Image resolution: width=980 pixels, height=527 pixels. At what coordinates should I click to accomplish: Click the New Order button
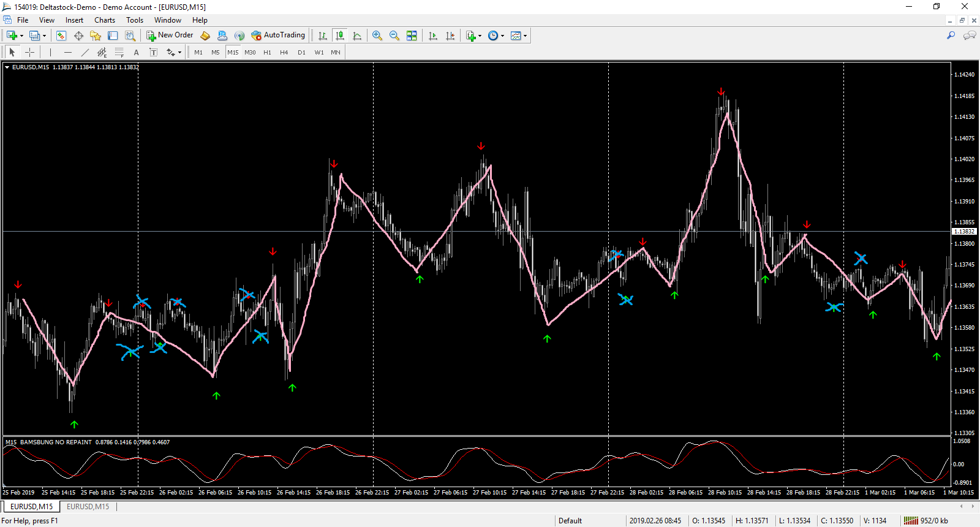tap(170, 36)
